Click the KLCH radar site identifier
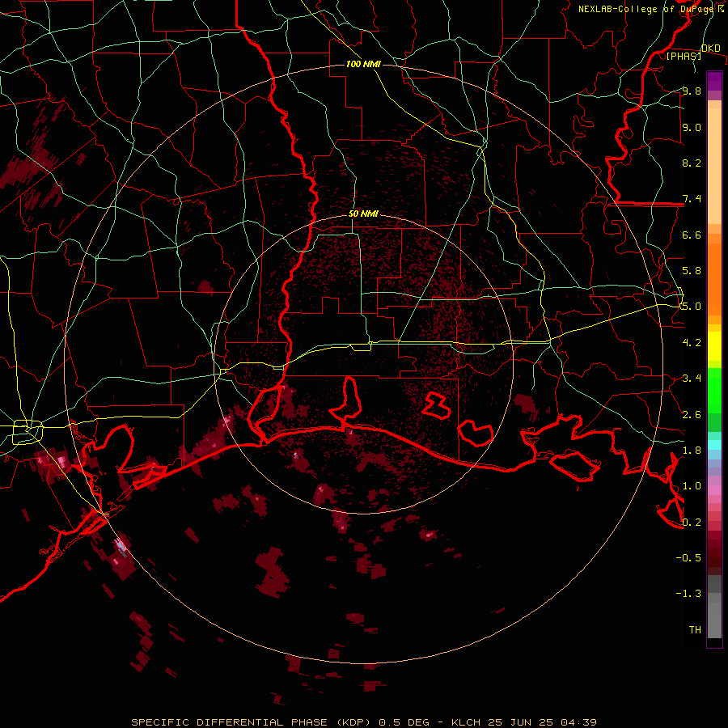 [x=464, y=722]
